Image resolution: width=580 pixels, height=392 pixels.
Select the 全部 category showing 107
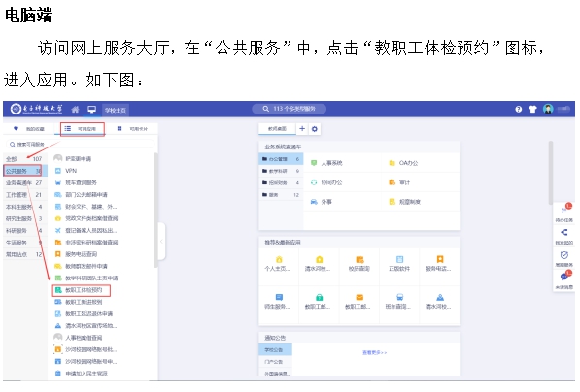(x=23, y=159)
